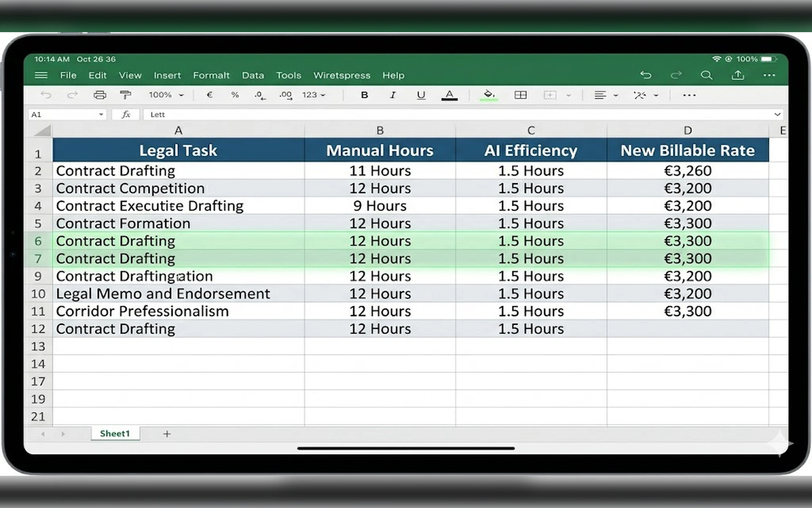The image size is (812, 508).
Task: Toggle italic formatting
Action: point(392,95)
